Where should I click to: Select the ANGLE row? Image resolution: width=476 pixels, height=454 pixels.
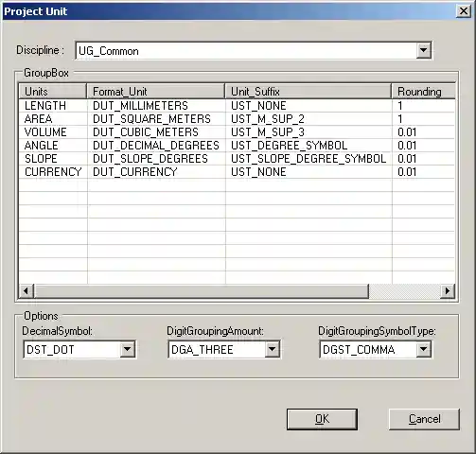pyautogui.click(x=237, y=146)
